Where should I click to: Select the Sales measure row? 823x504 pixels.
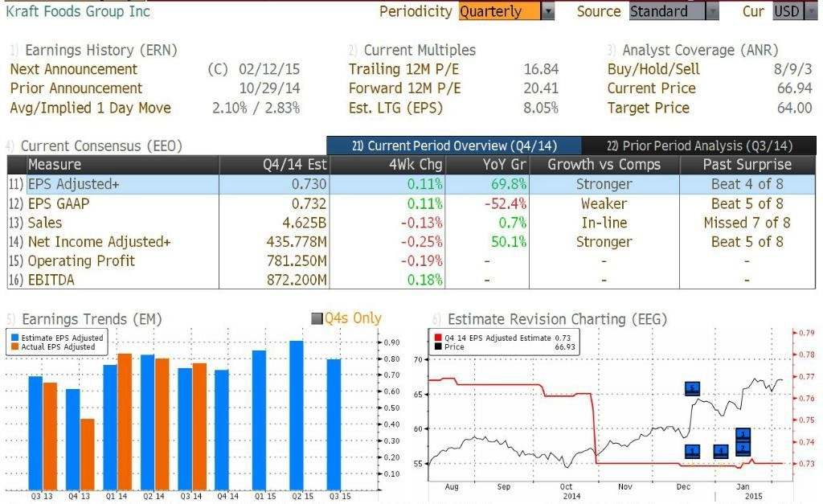[411, 223]
